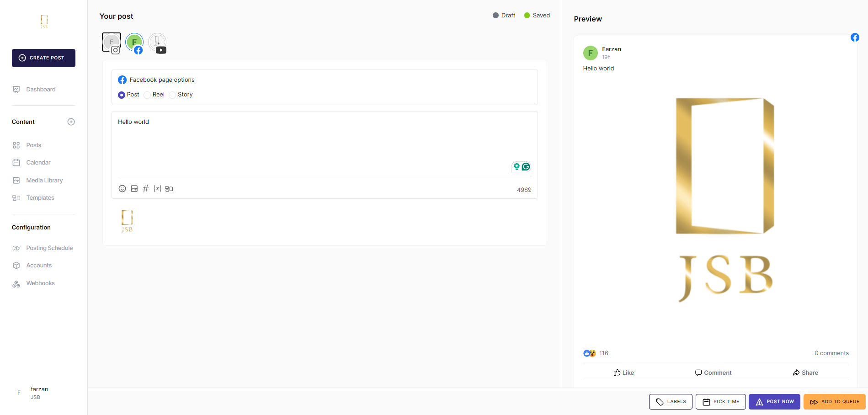Expand Content section with plus icon
Image resolution: width=868 pixels, height=415 pixels.
click(x=71, y=122)
